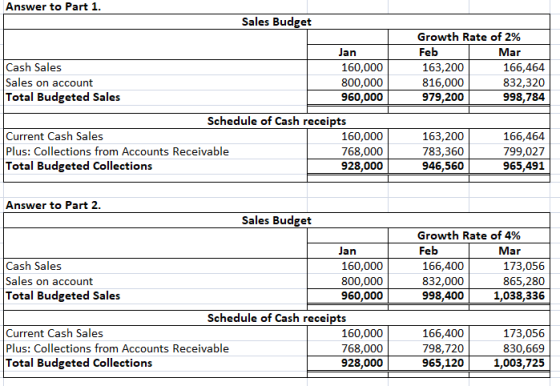560x386 pixels.
Task: Select the cell showing 832,320
Action: [x=510, y=82]
